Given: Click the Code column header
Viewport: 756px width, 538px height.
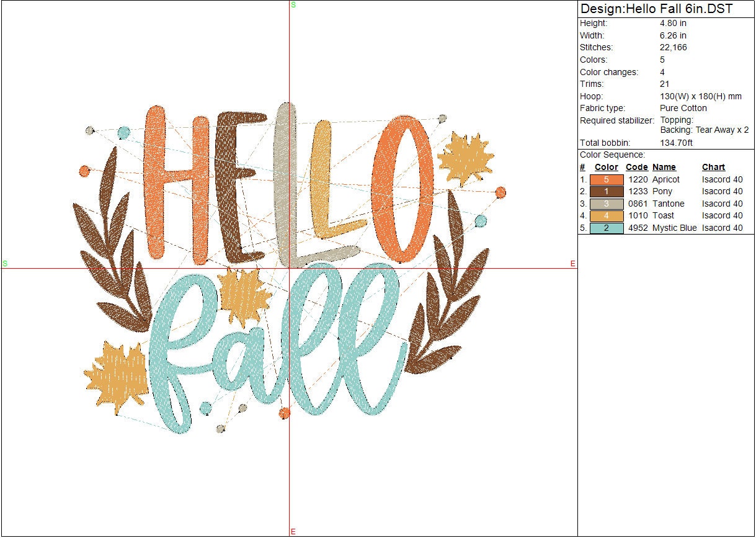Looking at the screenshot, I should (636, 168).
